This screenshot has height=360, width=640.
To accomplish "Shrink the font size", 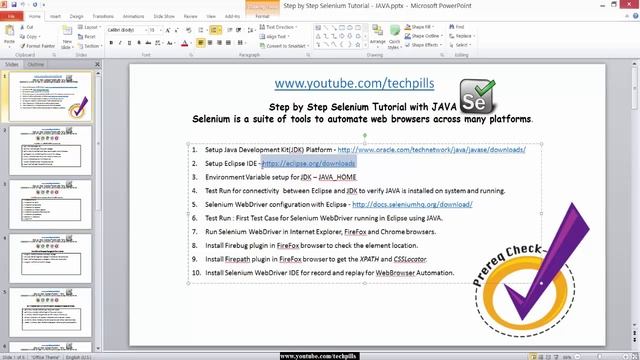I will pos(177,30).
